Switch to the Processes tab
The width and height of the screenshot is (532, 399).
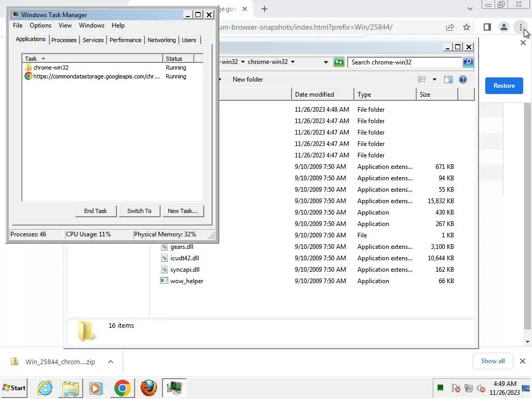(x=64, y=40)
